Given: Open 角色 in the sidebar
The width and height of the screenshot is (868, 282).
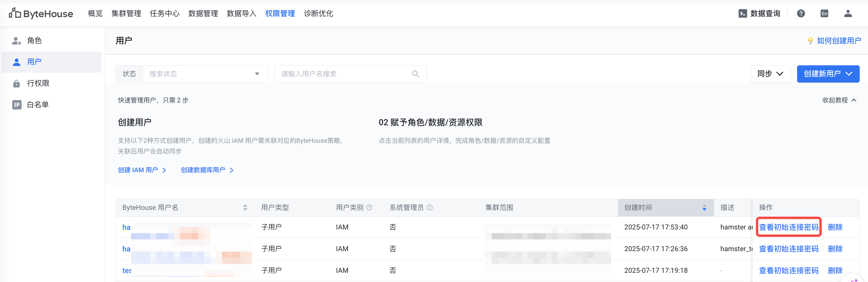Looking at the screenshot, I should [x=52, y=41].
